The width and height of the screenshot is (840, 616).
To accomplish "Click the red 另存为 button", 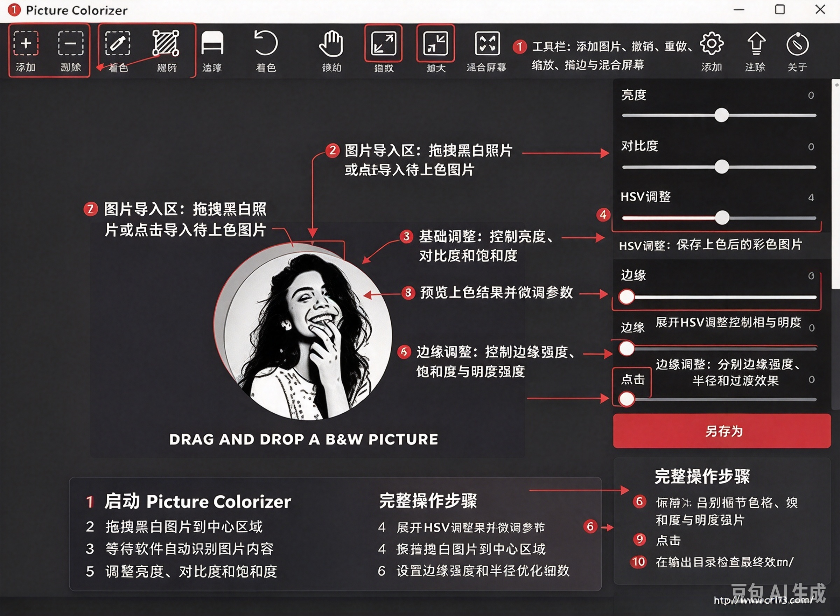I will pos(722,431).
